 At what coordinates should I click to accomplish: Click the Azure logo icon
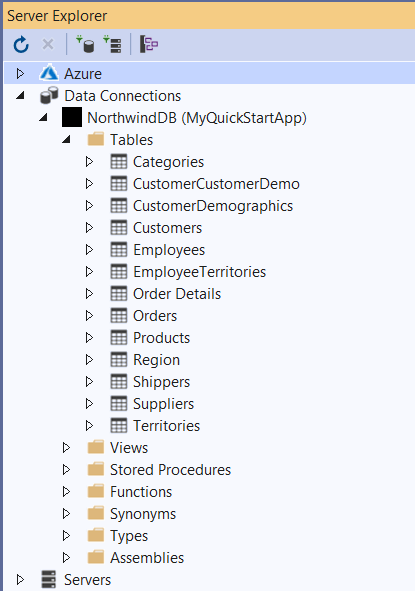coord(49,73)
